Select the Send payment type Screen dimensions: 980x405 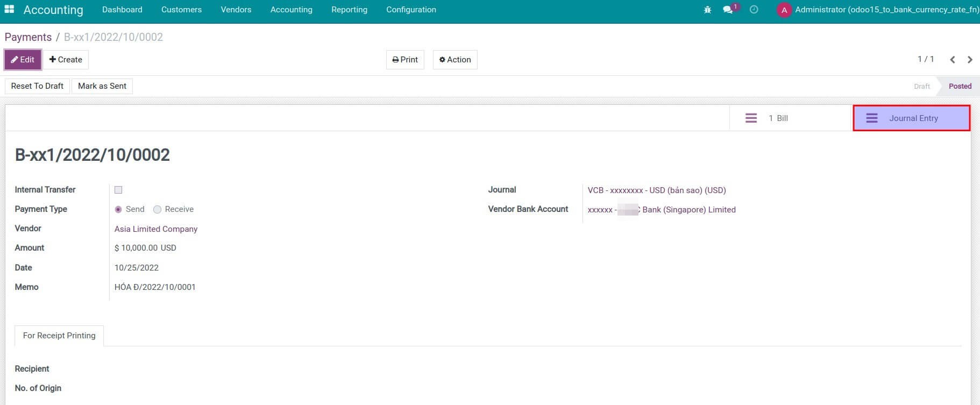click(118, 209)
